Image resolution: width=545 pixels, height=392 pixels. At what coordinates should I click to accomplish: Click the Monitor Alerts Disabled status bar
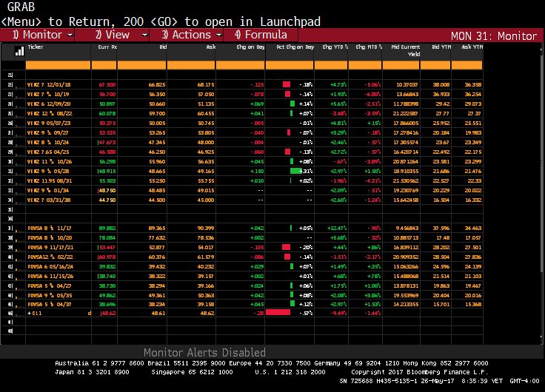(204, 353)
